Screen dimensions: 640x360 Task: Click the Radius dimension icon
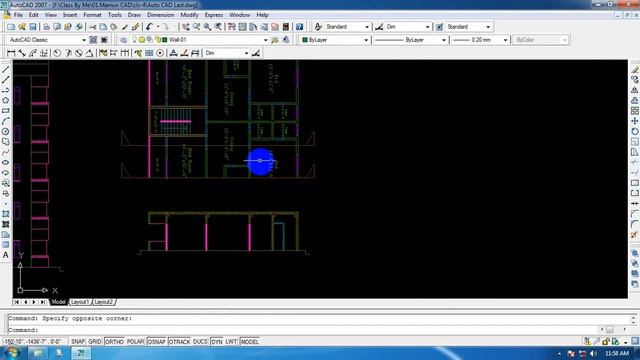pos(57,53)
